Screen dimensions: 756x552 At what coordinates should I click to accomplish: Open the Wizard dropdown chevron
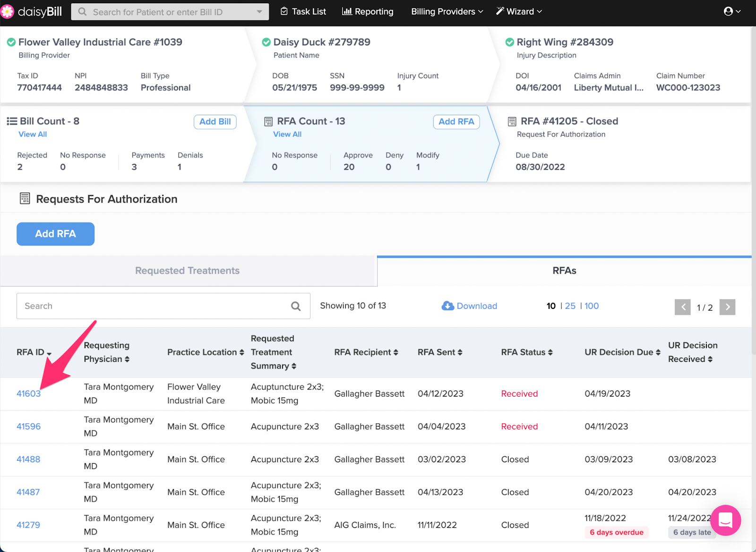[x=540, y=11]
